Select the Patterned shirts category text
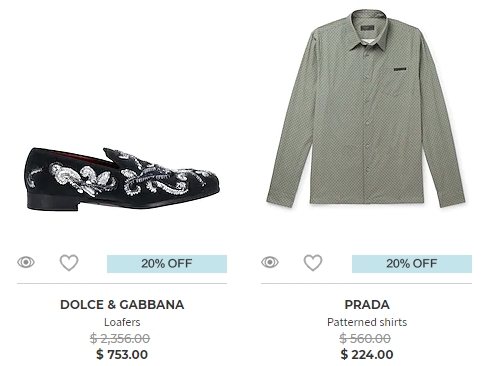Screen dimensions: 498x366 pyautogui.click(x=367, y=322)
